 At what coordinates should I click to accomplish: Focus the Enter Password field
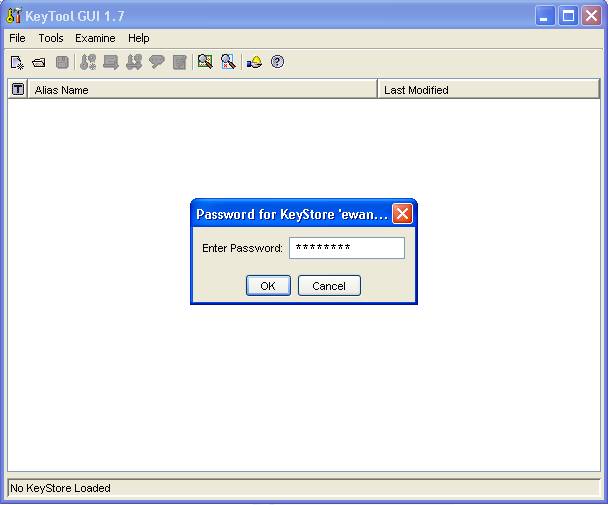pyautogui.click(x=347, y=248)
